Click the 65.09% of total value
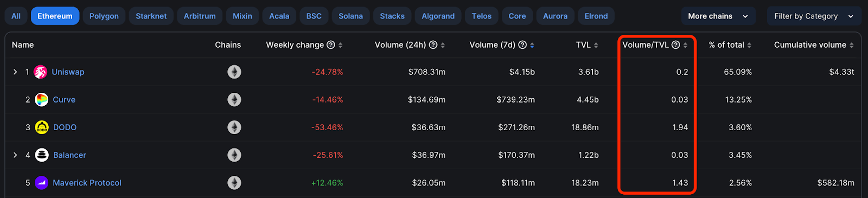Viewport: 868px width, 198px height. click(x=738, y=72)
